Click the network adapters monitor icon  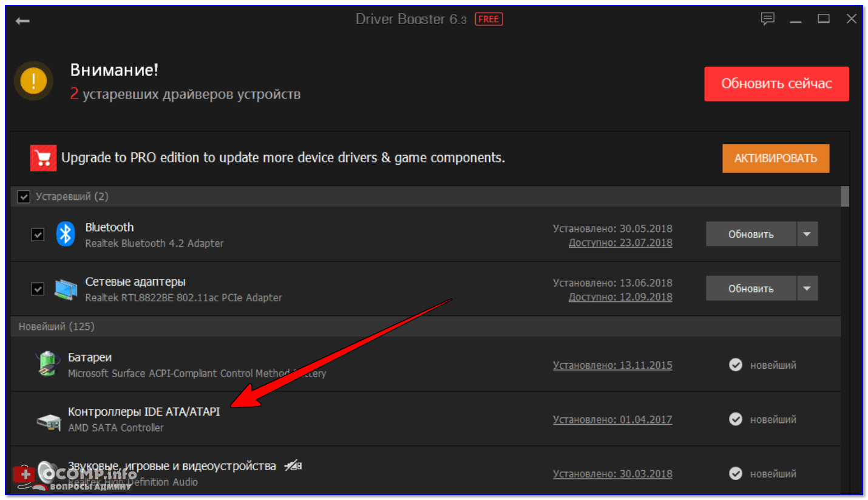pyautogui.click(x=66, y=289)
